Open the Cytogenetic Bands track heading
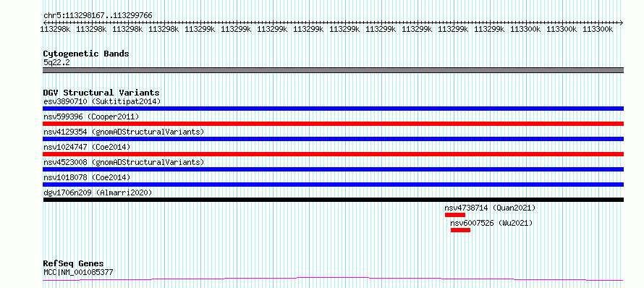 coord(86,54)
